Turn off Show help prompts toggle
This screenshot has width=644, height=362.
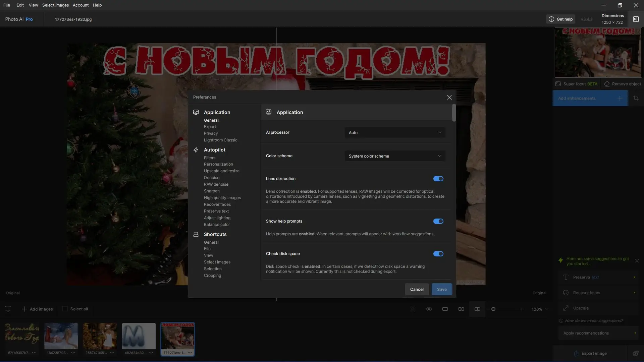[x=438, y=221]
